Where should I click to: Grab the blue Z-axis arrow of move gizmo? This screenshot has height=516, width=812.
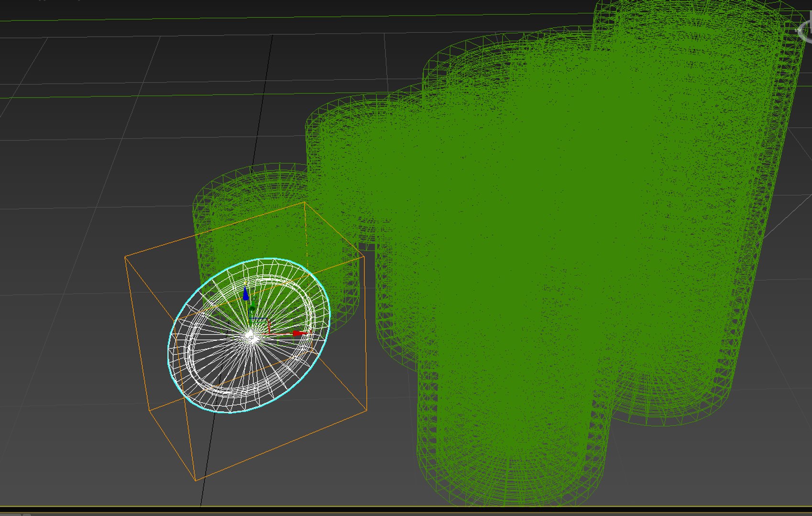coord(246,293)
